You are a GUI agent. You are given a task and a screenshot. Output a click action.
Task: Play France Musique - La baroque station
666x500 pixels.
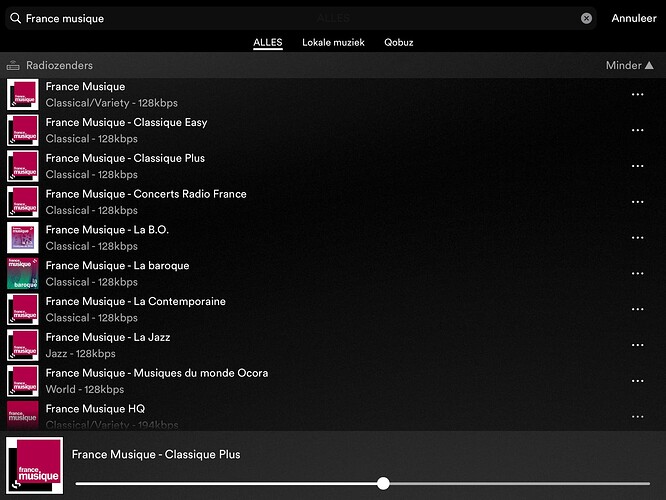coord(117,266)
